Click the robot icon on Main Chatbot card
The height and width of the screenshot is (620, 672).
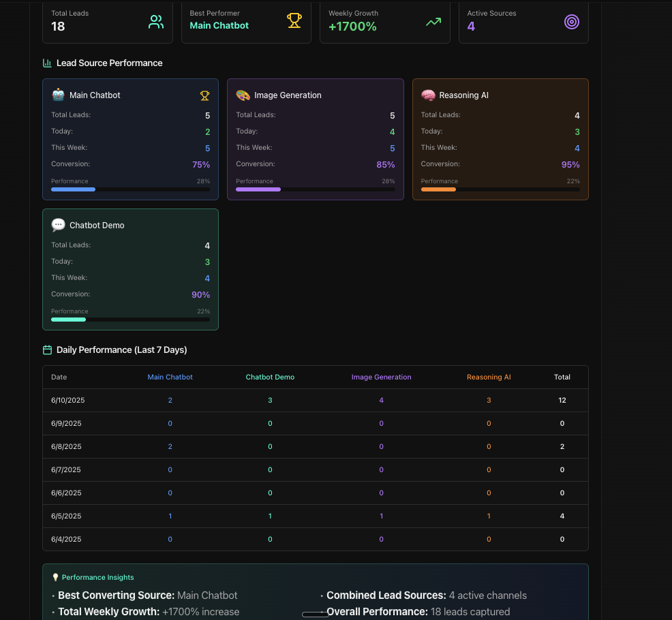pyautogui.click(x=58, y=95)
